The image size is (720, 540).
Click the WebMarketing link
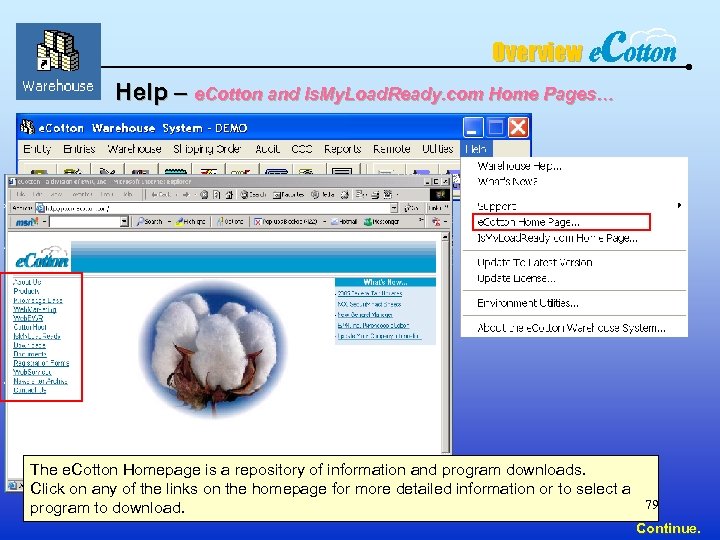[34, 309]
